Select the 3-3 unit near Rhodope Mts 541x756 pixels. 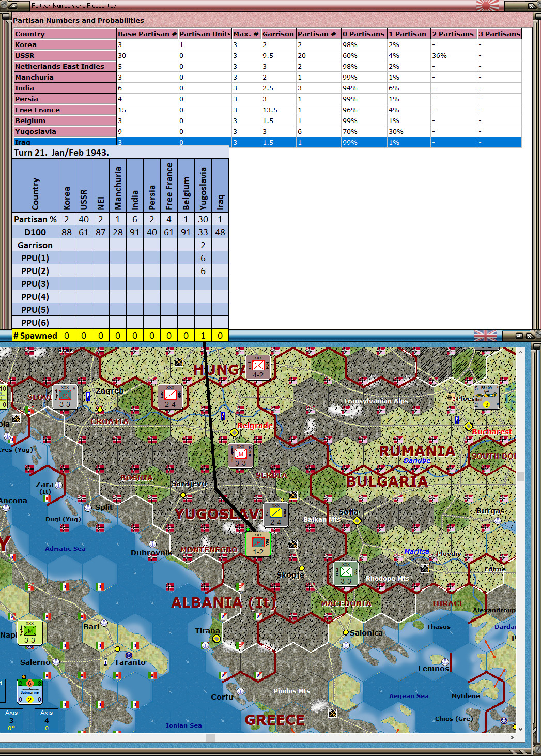point(346,574)
